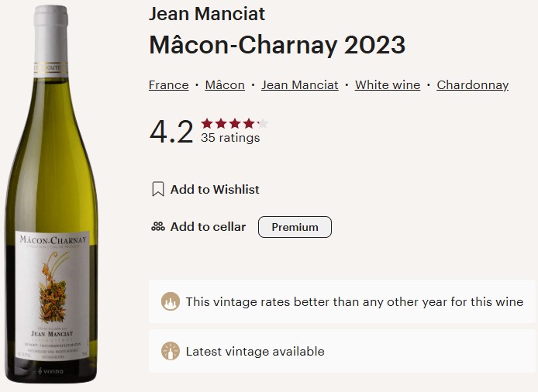Open the Mâcon region link
The width and height of the screenshot is (538, 392).
[225, 85]
